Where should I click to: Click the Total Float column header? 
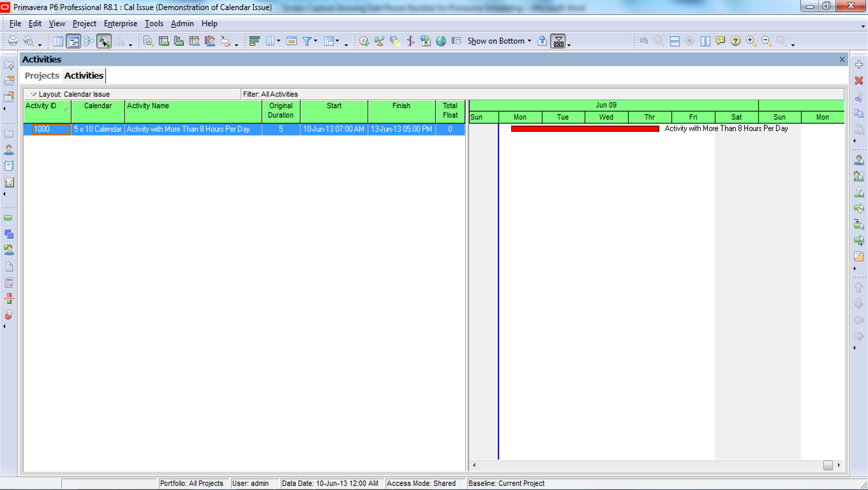click(450, 111)
